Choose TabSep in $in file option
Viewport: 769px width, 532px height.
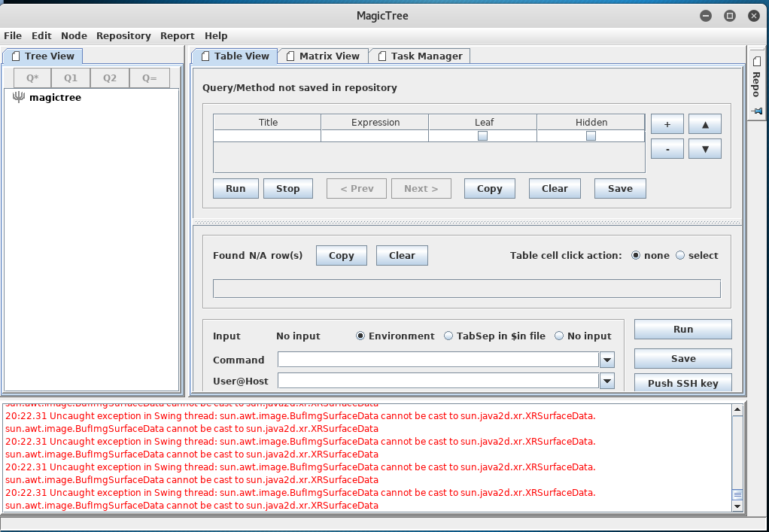(x=448, y=336)
